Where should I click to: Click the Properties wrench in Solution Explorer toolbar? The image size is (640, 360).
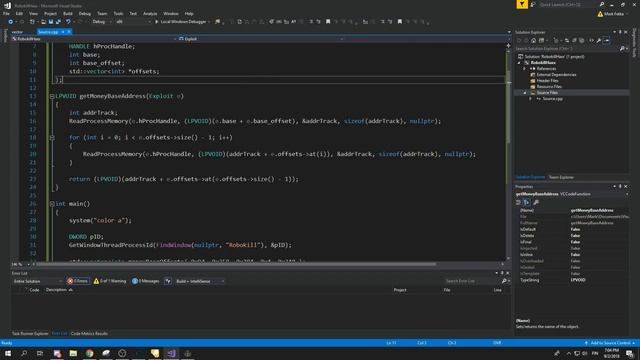(599, 40)
